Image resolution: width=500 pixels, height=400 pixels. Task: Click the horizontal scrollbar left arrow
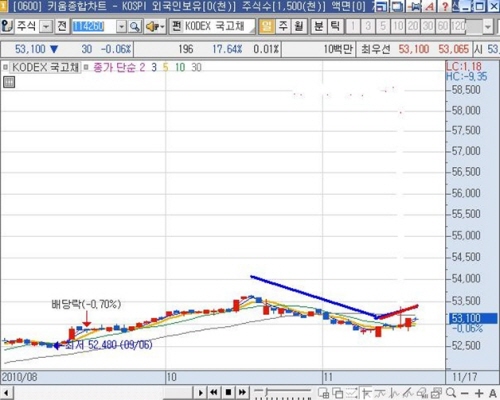(x=6, y=393)
